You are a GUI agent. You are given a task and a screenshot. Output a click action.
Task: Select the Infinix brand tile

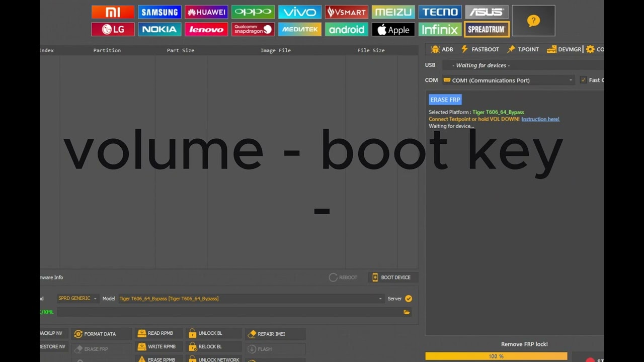tap(440, 29)
